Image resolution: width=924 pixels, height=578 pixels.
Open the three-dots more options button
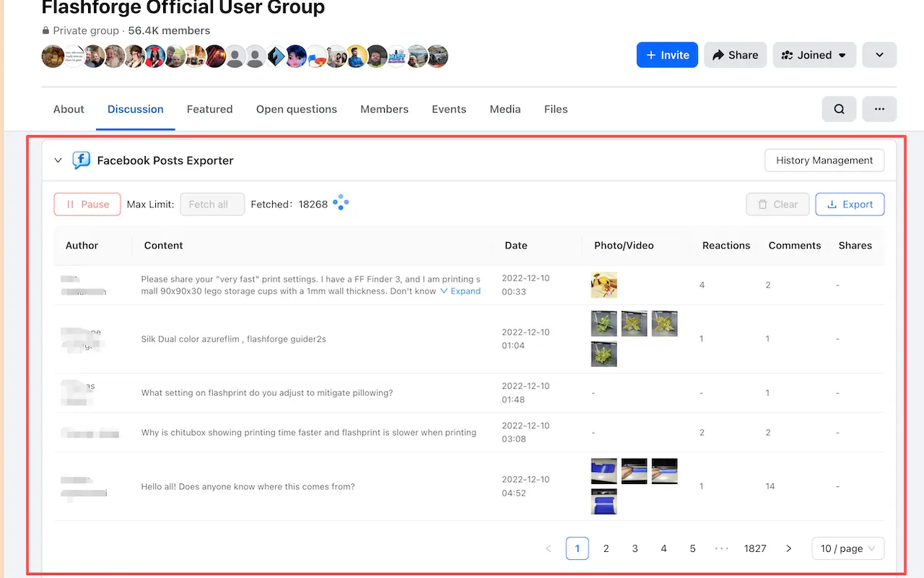[x=879, y=109]
